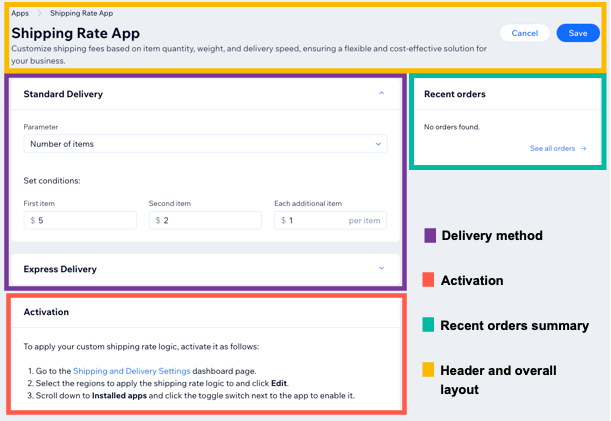This screenshot has height=421, width=611.
Task: Click the Shipping Rate App breadcrumb item
Action: click(81, 13)
